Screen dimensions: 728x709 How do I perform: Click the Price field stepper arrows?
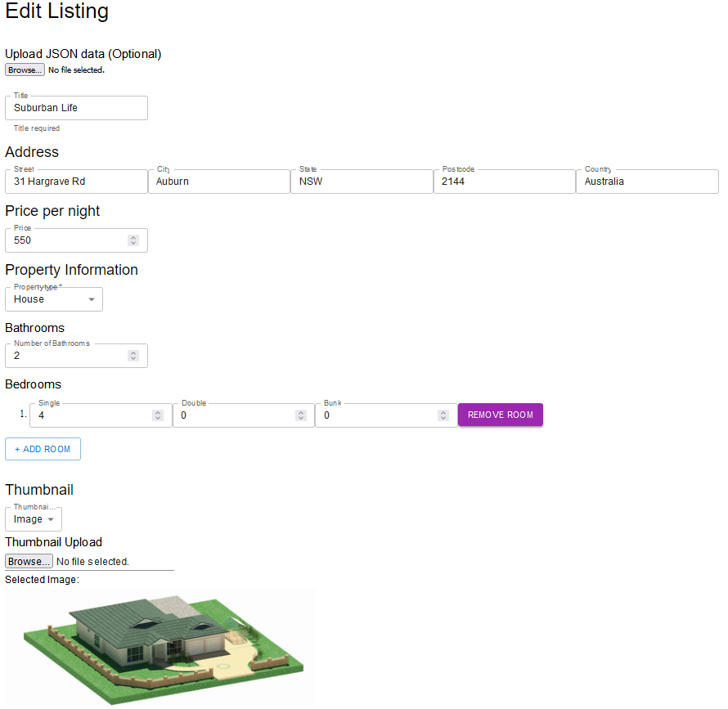pyautogui.click(x=133, y=240)
